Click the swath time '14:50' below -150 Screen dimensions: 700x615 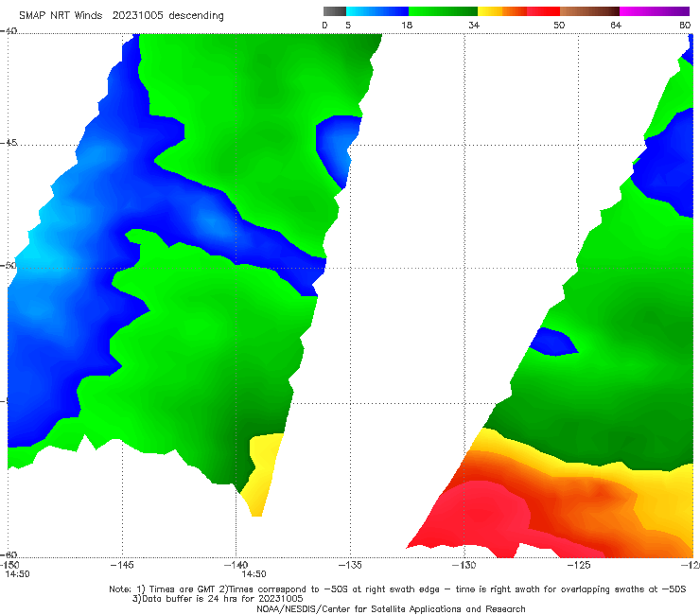coord(17,574)
